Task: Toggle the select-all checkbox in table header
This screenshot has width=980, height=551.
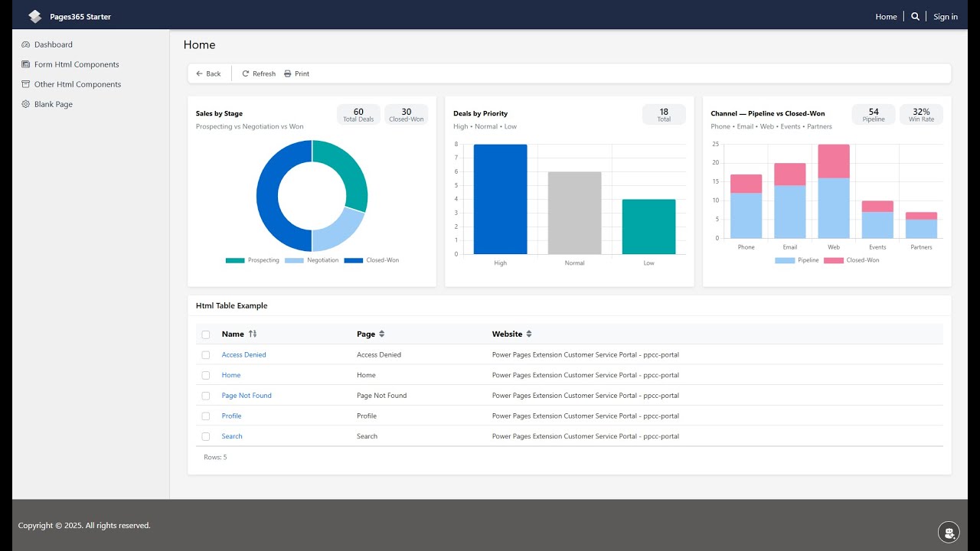Action: [x=206, y=334]
